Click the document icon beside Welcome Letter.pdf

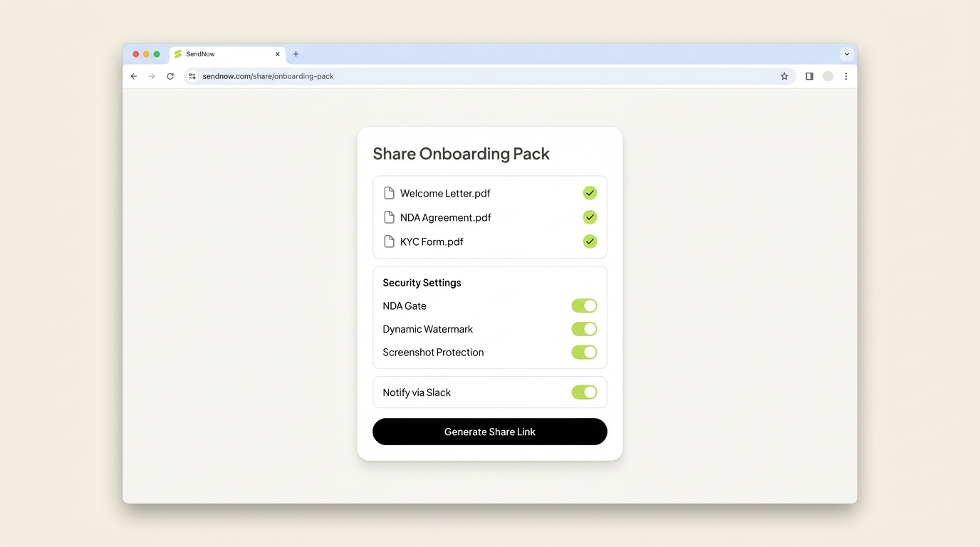(x=389, y=192)
